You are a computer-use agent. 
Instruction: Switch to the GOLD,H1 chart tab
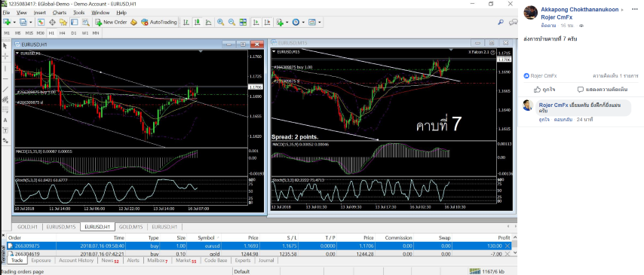tap(26, 227)
